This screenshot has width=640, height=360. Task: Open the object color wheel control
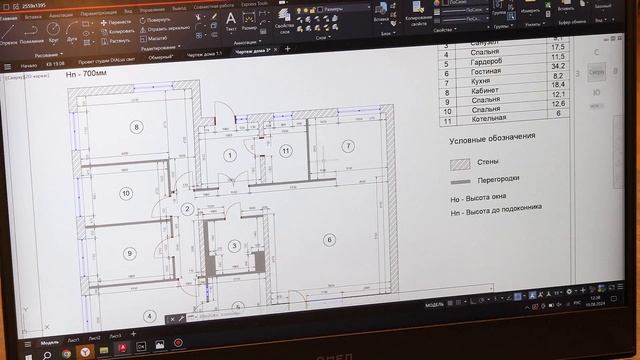[x=436, y=3]
